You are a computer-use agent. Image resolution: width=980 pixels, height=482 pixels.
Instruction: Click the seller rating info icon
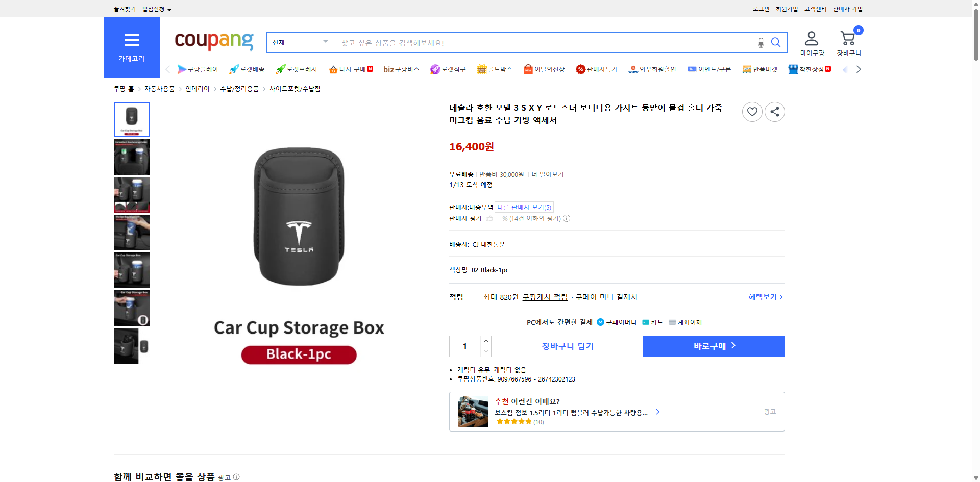coord(567,219)
